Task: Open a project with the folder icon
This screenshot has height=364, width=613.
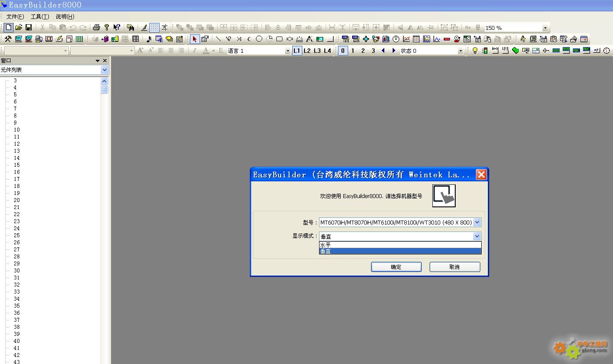Action: (x=19, y=27)
